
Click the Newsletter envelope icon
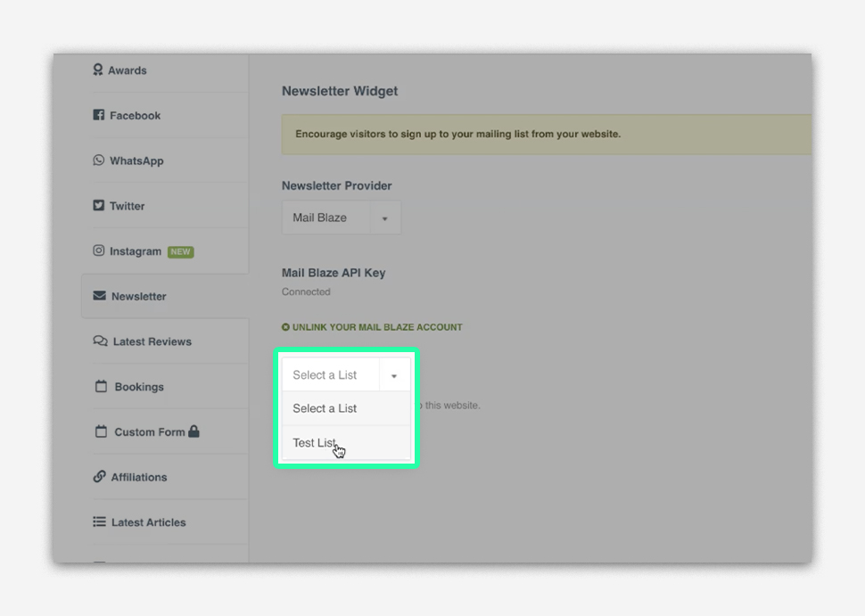tap(99, 296)
